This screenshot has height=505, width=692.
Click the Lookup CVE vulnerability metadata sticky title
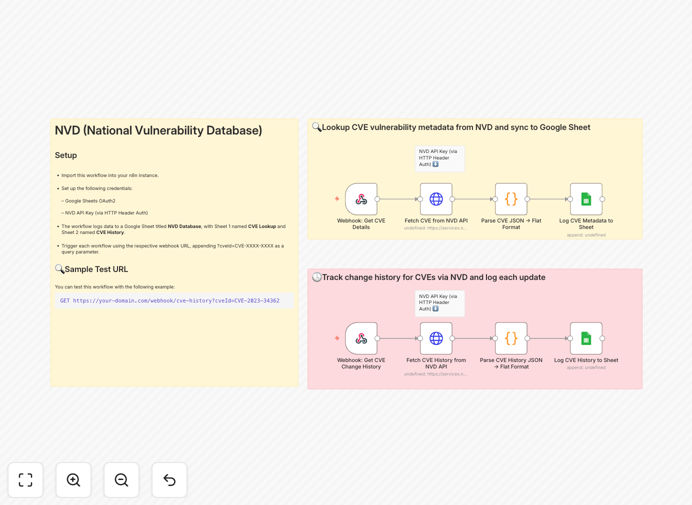tap(451, 128)
